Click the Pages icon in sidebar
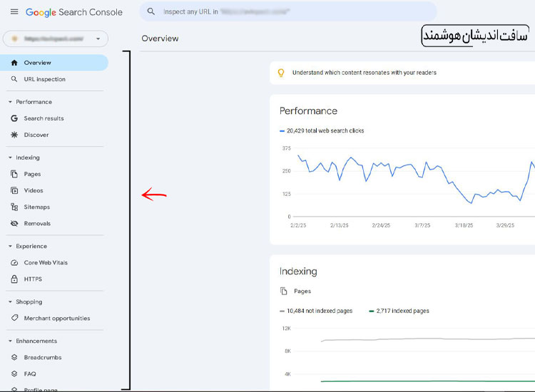 pos(14,174)
